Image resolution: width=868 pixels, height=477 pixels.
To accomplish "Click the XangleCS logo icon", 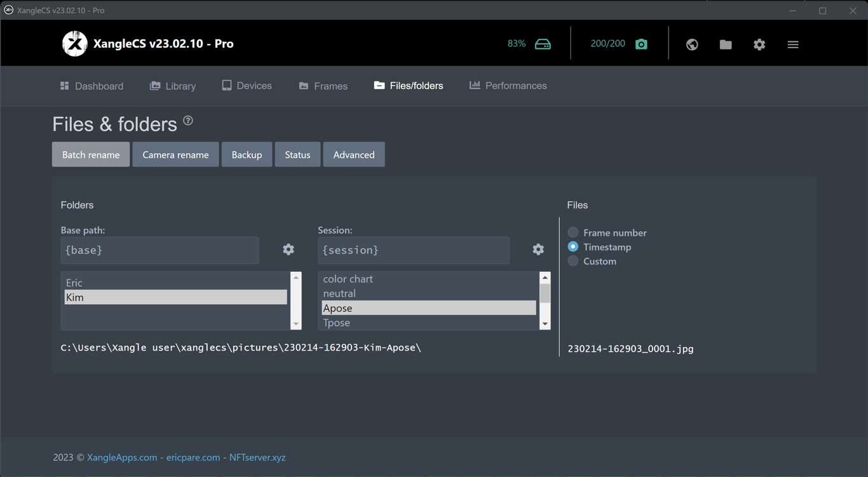I will (74, 44).
